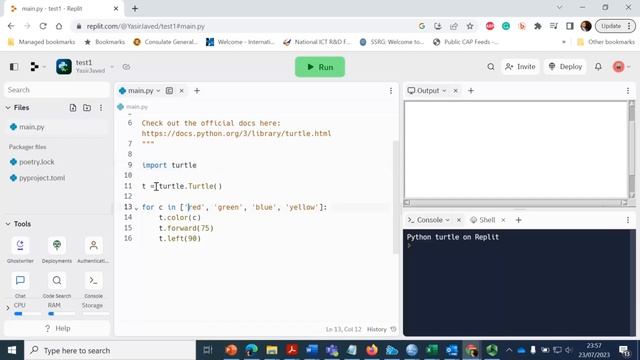Open main.py in file tree
640x360 pixels.
click(57, 127)
